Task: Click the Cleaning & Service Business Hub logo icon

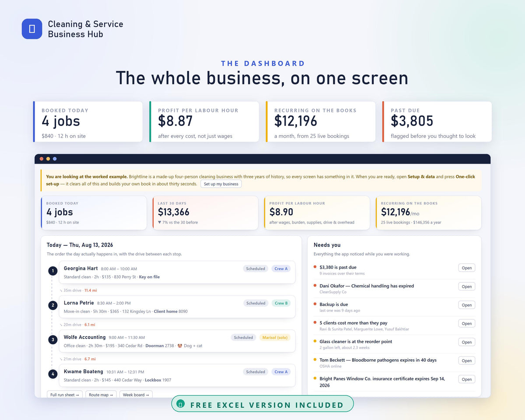Action: click(x=32, y=29)
